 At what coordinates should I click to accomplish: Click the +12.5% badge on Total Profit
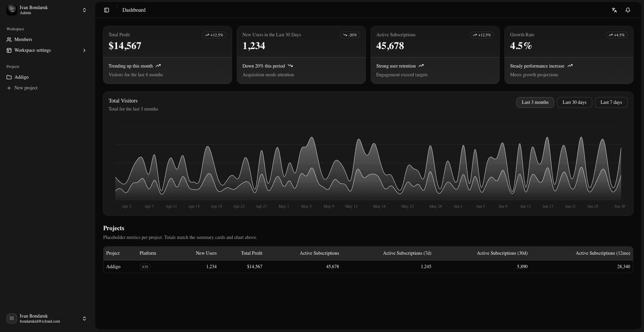(x=214, y=35)
